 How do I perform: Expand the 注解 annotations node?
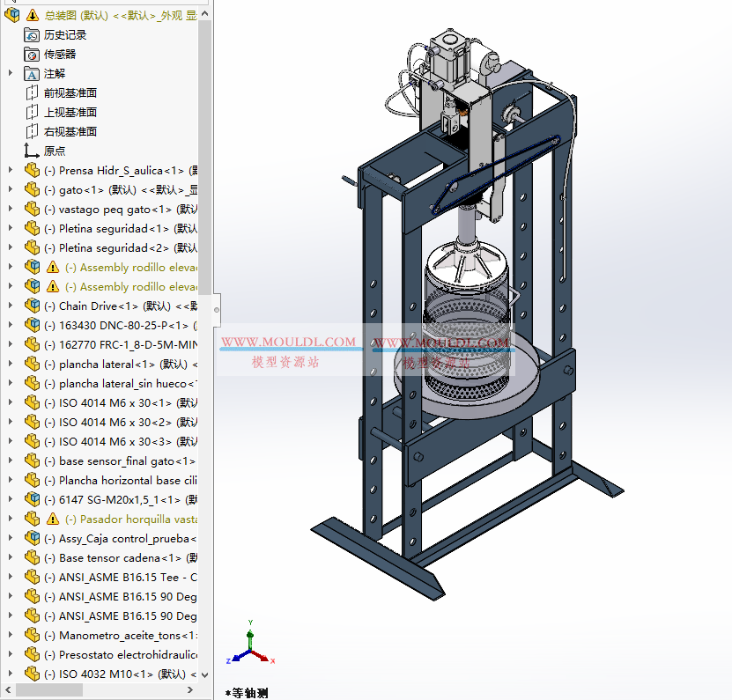coord(9,73)
